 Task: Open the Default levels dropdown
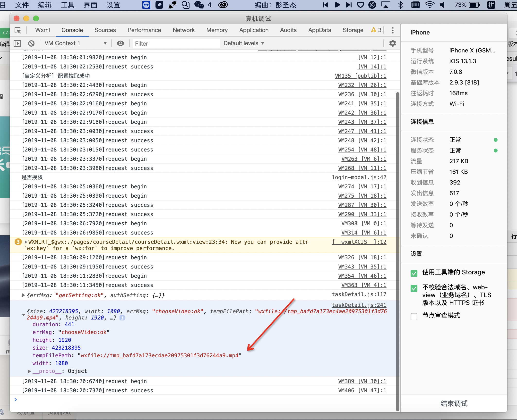tap(244, 43)
